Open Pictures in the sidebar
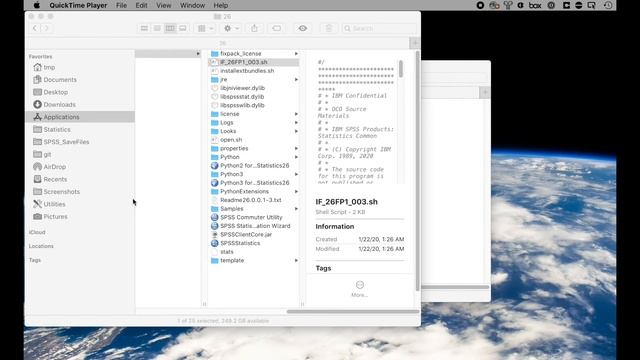 (x=56, y=216)
